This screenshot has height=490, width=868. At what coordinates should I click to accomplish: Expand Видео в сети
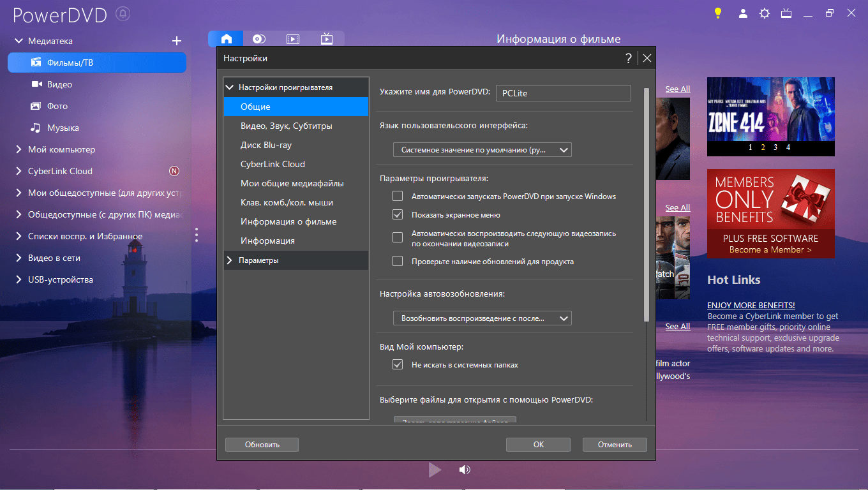19,258
